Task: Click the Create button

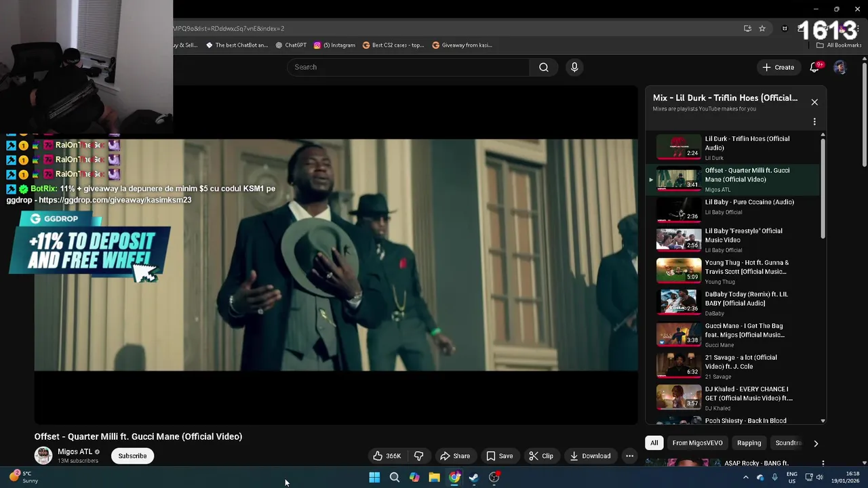Action: (x=778, y=67)
